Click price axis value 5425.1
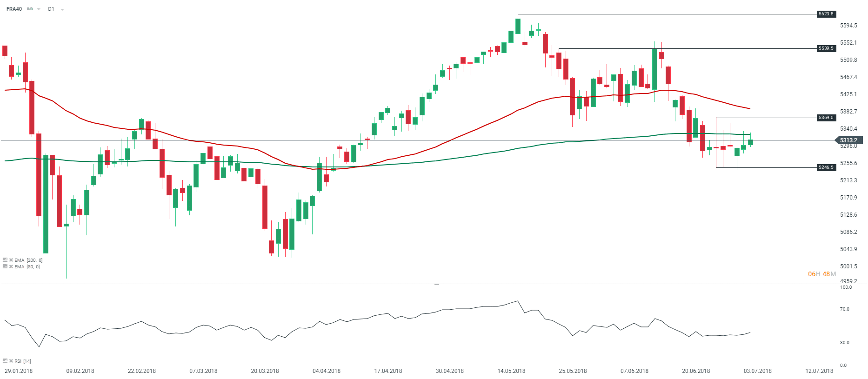Image resolution: width=868 pixels, height=379 pixels. pyautogui.click(x=848, y=94)
